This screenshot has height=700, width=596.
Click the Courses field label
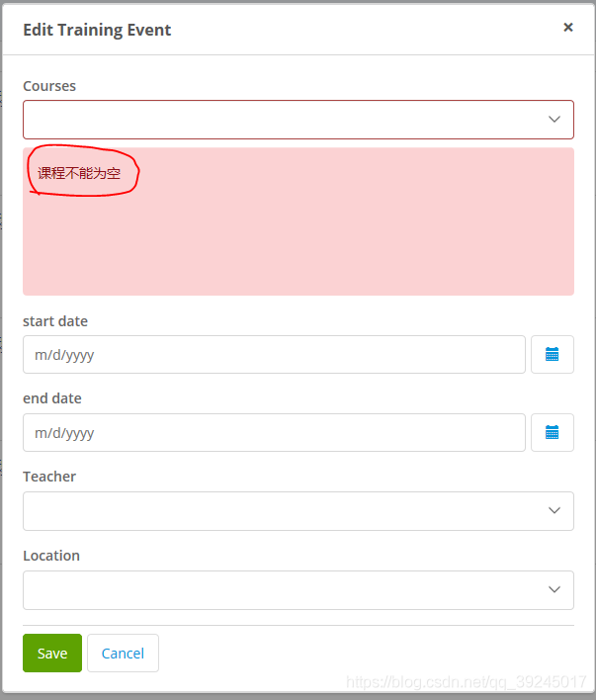click(x=49, y=86)
